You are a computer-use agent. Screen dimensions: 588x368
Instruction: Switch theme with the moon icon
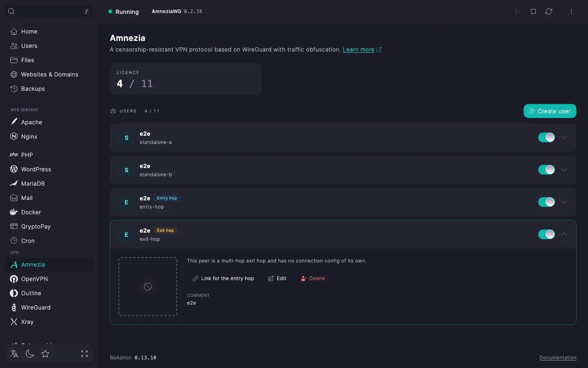click(30, 354)
